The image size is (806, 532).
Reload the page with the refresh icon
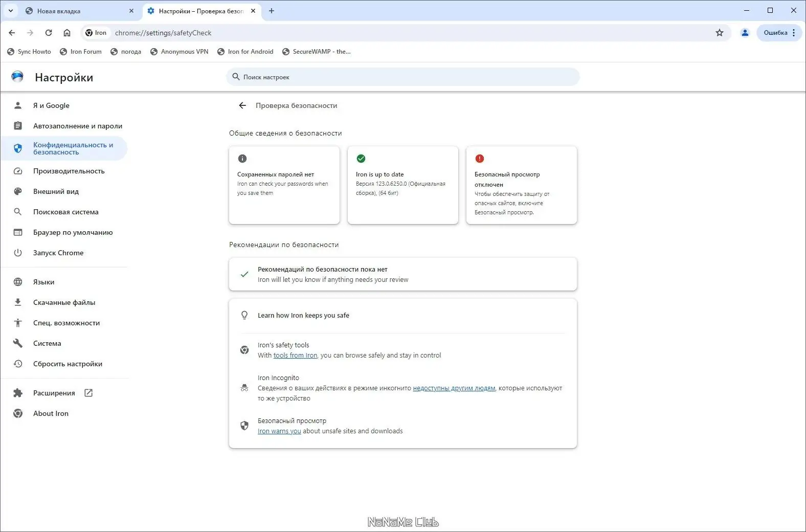(49, 33)
